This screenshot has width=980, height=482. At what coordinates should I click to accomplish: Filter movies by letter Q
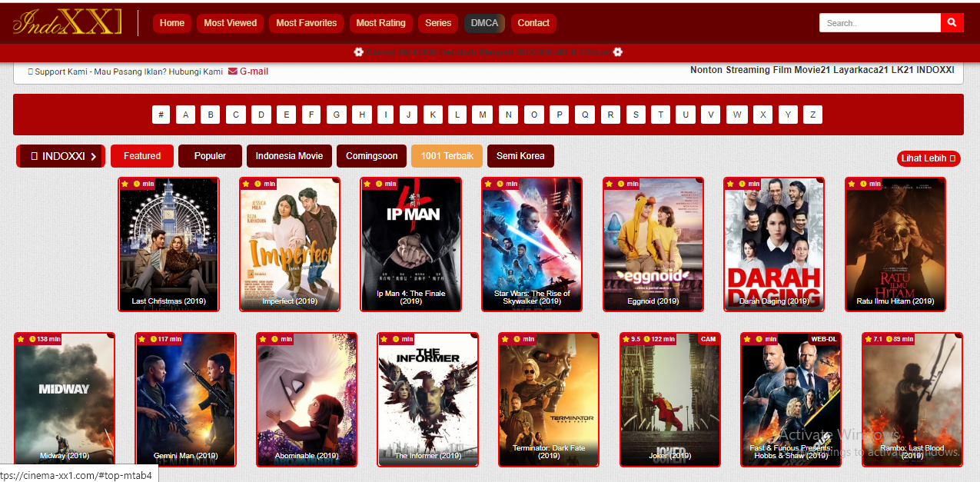point(585,115)
